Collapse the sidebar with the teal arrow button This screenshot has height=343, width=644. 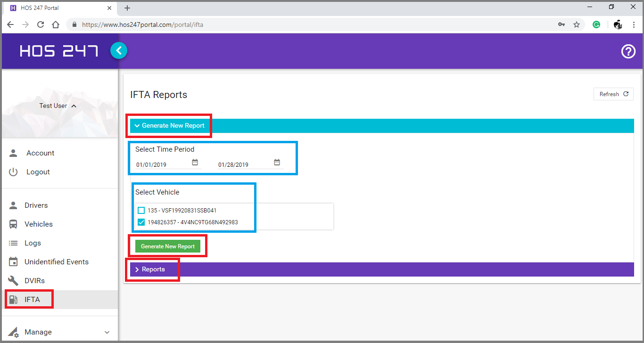coord(119,50)
